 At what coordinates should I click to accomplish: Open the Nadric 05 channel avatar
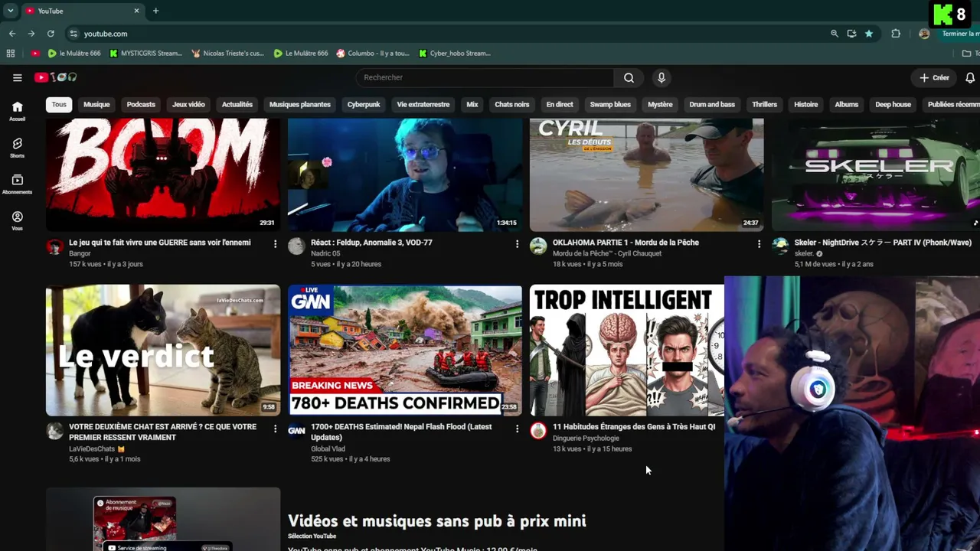[296, 246]
